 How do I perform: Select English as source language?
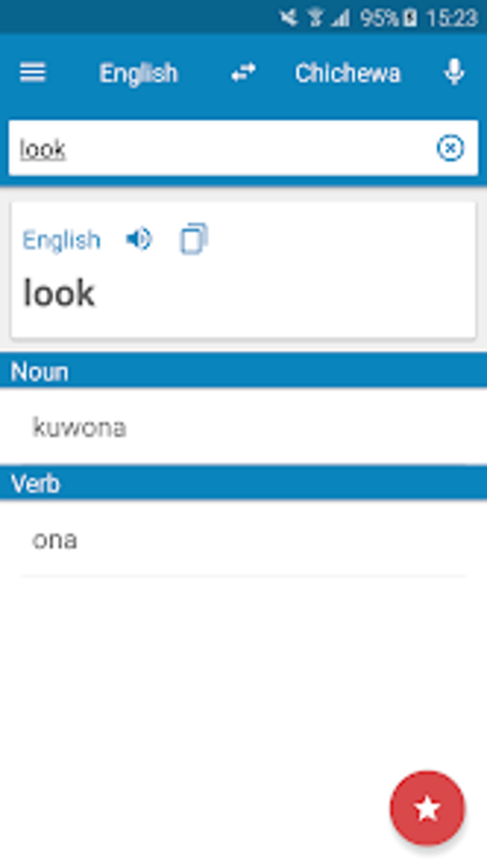click(x=138, y=73)
